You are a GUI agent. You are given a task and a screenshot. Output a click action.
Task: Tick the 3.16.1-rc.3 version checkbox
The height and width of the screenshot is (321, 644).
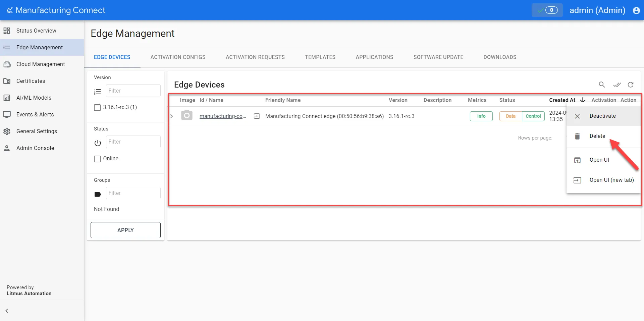[97, 108]
